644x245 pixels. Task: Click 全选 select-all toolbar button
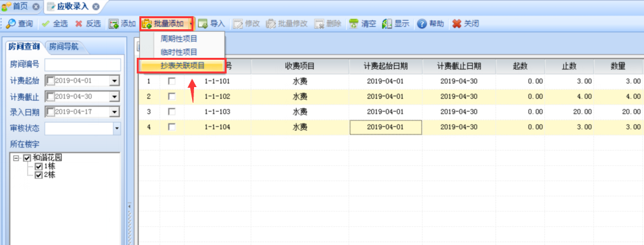click(x=55, y=24)
